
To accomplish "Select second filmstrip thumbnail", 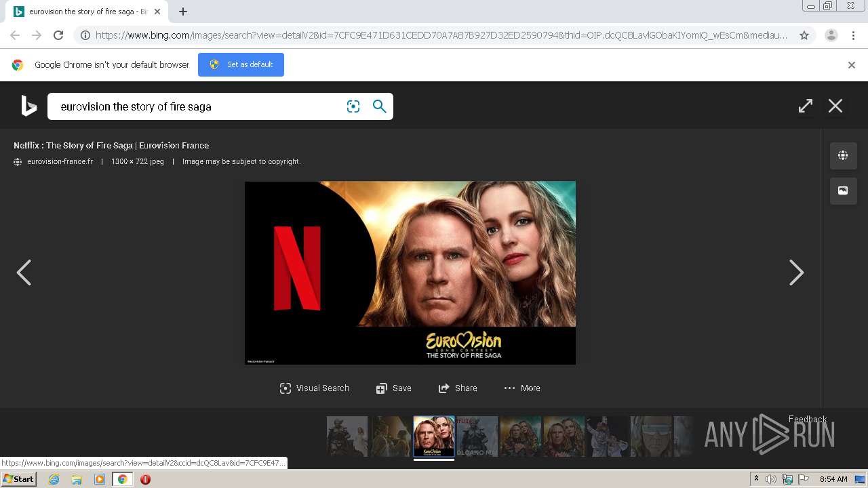I will (x=391, y=436).
